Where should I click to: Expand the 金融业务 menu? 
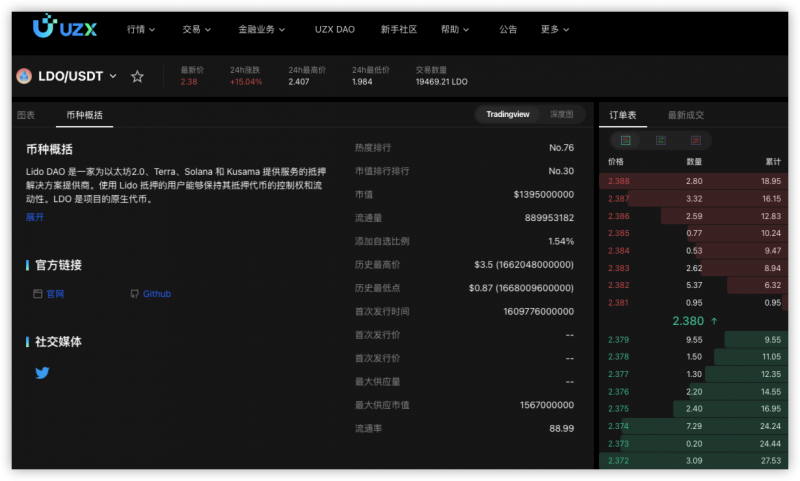pos(261,30)
